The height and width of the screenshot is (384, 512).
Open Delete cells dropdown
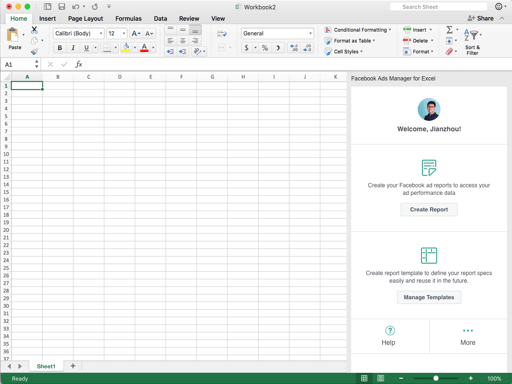pyautogui.click(x=418, y=41)
